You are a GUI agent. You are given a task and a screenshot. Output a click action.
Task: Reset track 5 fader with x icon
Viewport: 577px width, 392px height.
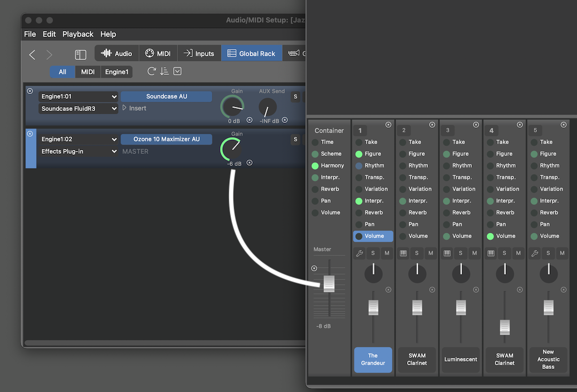click(x=564, y=290)
